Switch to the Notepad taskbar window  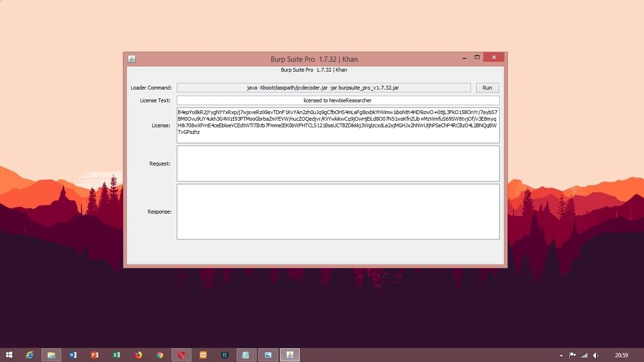pos(246,355)
